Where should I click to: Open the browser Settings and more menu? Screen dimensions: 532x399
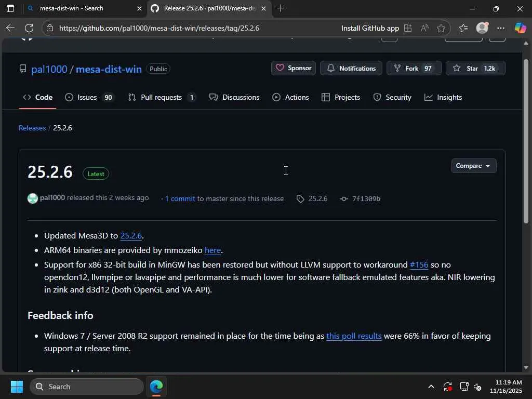tap(501, 28)
